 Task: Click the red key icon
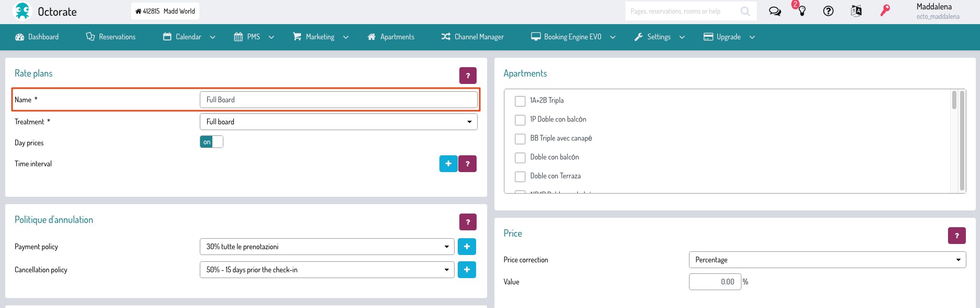tap(885, 10)
